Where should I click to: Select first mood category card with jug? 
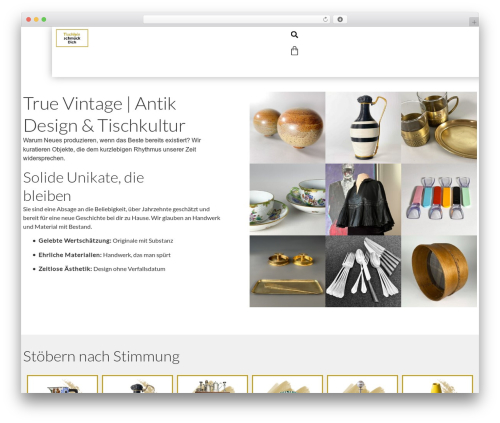[62, 384]
